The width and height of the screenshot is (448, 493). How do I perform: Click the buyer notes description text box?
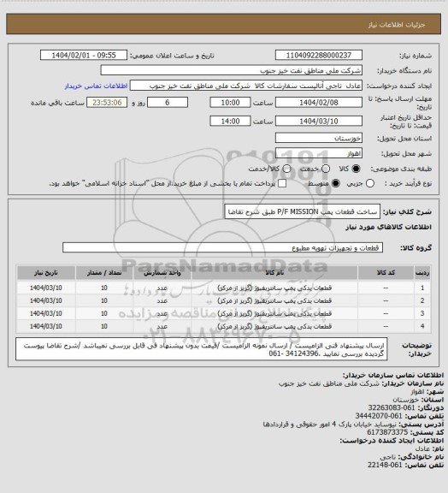coord(202,349)
